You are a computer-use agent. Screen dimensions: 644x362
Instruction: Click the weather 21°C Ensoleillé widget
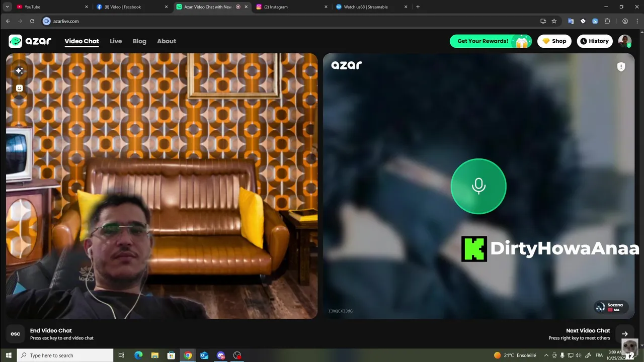click(515, 355)
